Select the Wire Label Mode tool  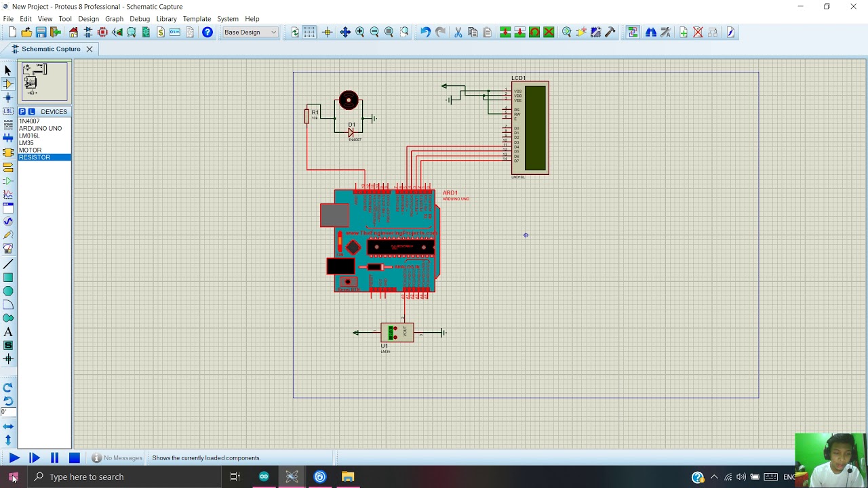[x=8, y=111]
